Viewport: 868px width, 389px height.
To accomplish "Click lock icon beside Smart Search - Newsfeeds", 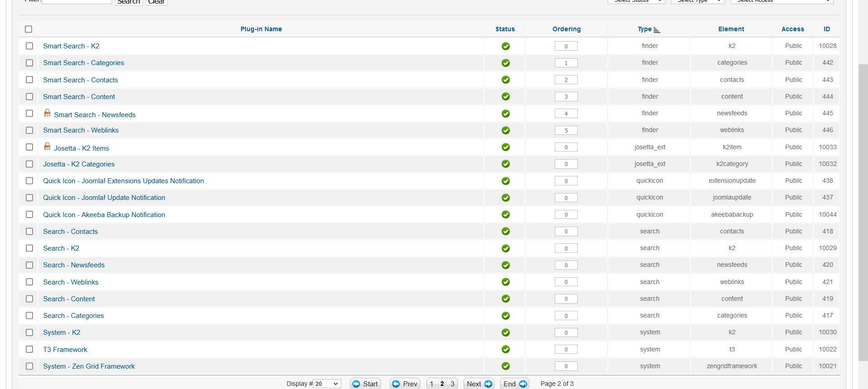I will [47, 113].
